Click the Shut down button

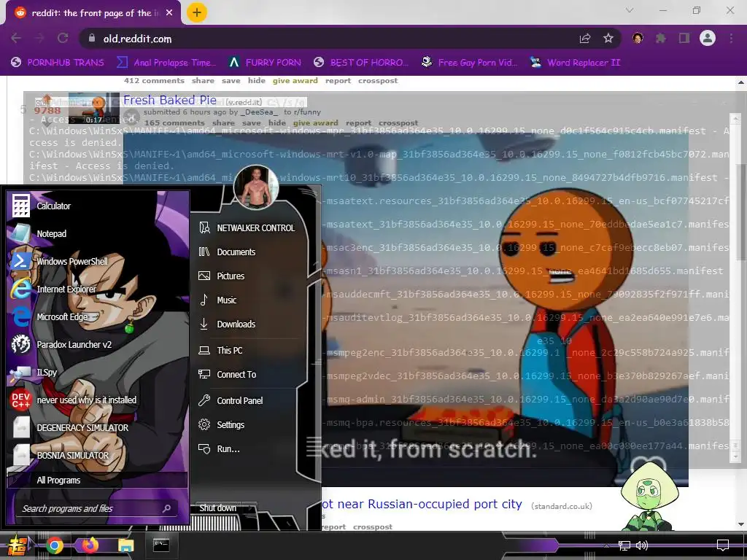(217, 508)
